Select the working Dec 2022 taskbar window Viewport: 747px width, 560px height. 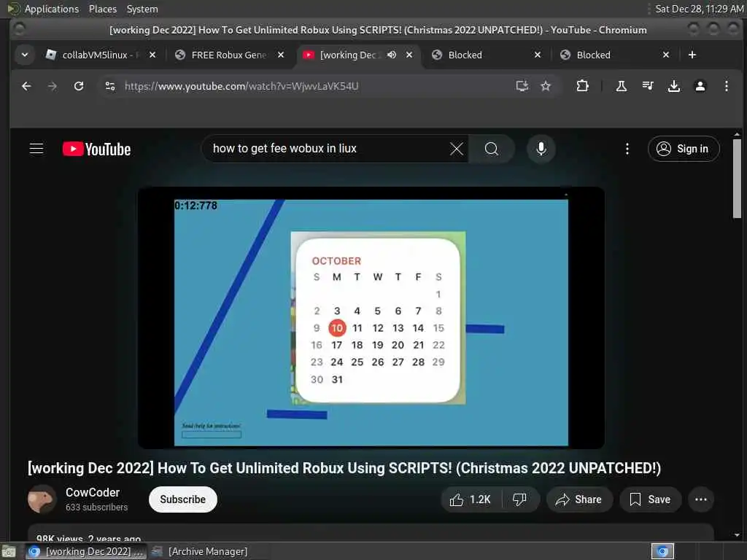coord(87,551)
